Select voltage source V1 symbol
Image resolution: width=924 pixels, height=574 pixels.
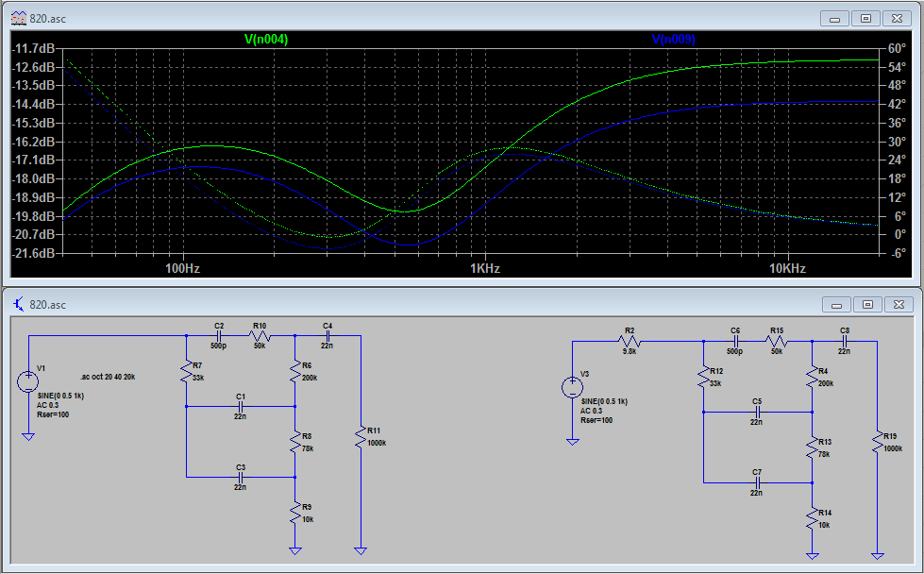tap(29, 381)
